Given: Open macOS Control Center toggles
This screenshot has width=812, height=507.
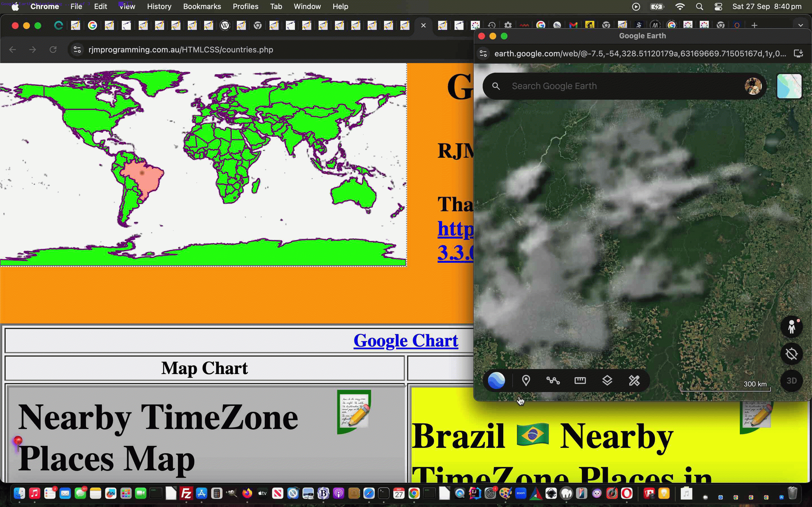Looking at the screenshot, I should click(718, 6).
